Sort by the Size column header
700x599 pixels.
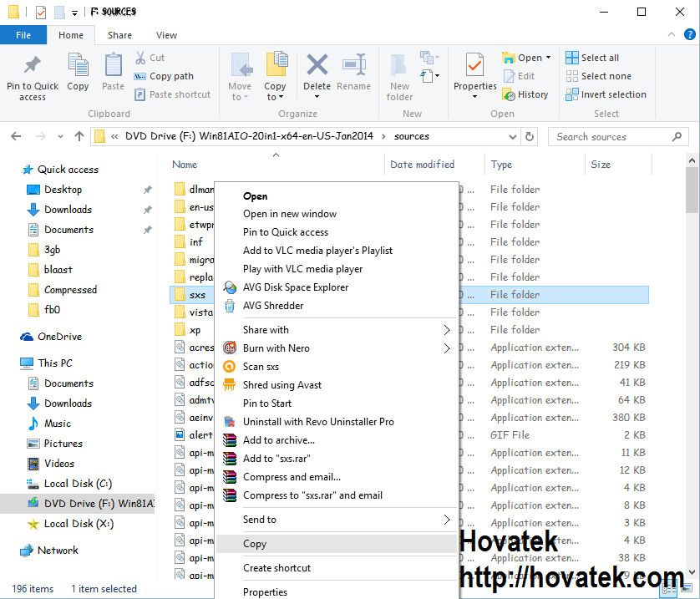pyautogui.click(x=601, y=165)
